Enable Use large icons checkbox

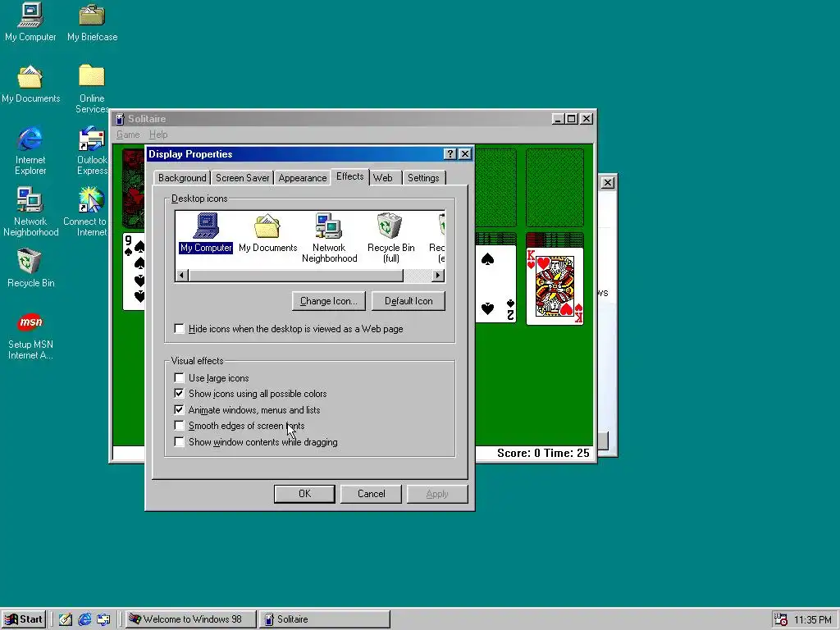point(179,377)
